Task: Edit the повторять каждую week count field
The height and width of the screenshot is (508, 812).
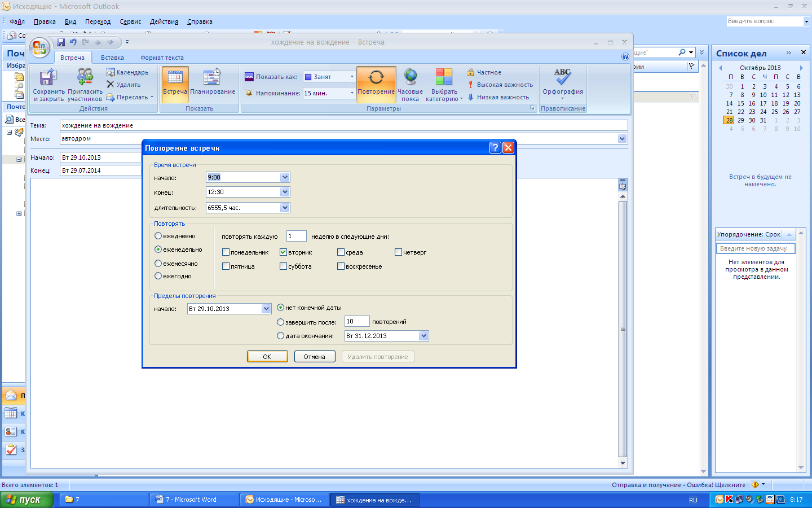Action: click(x=296, y=236)
